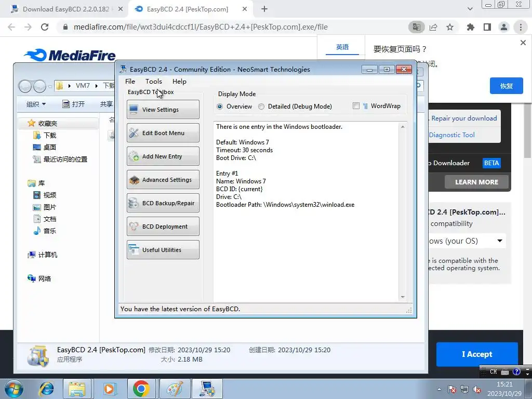Screen dimensions: 532x399
Task: Click scroll-up arrow in boot entry text pane
Action: [403, 127]
